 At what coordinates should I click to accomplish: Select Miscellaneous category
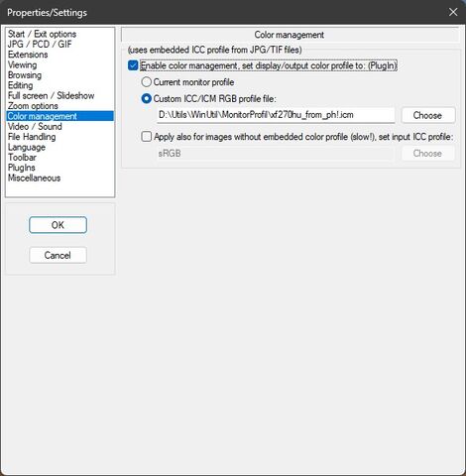[x=35, y=178]
